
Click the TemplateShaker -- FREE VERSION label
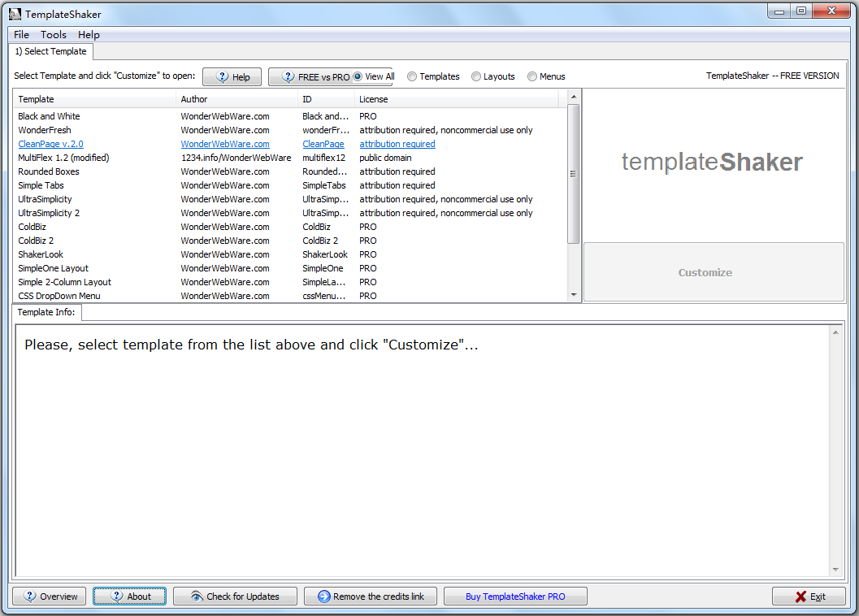pyautogui.click(x=772, y=76)
